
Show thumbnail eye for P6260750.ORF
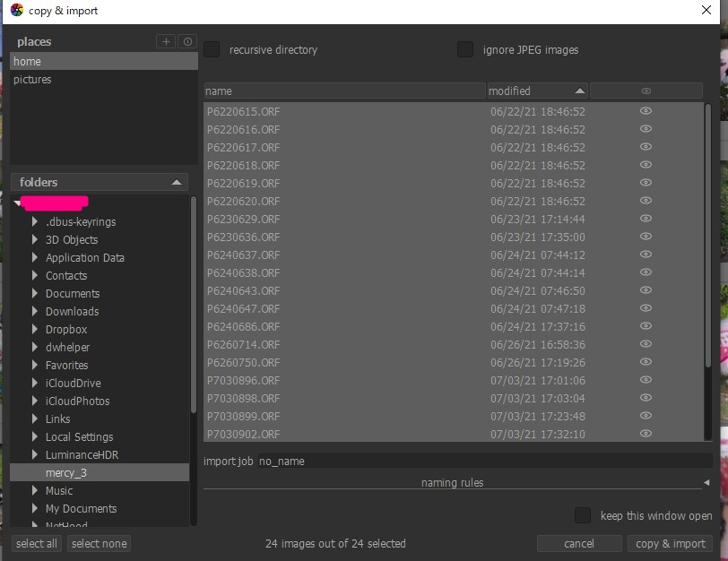pos(646,362)
